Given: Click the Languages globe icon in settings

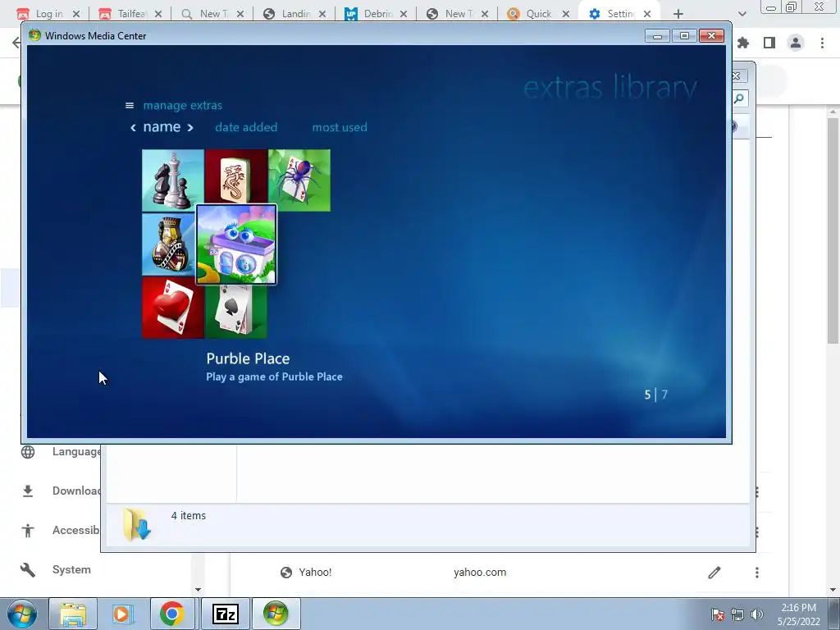Looking at the screenshot, I should tap(28, 452).
